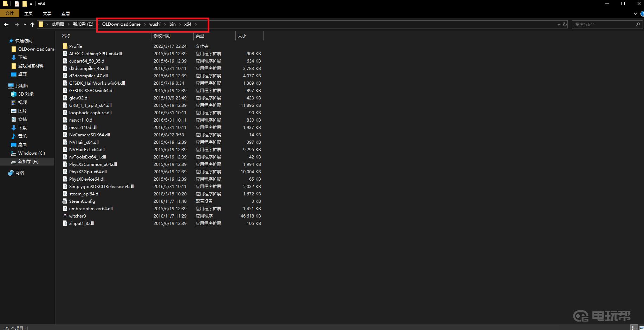Open 音乐 folder in sidebar
Image resolution: width=644 pixels, height=330 pixels.
22,136
